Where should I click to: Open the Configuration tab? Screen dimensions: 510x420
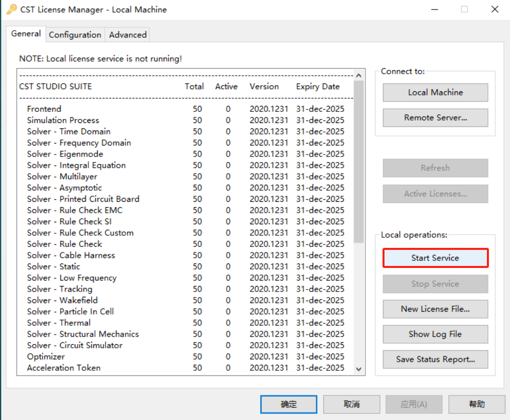(x=75, y=35)
